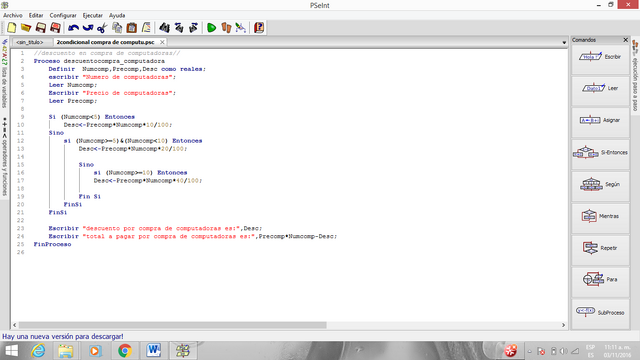Insert a Si-Entonces structure
The height and width of the screenshot is (360, 640).
pos(600,153)
